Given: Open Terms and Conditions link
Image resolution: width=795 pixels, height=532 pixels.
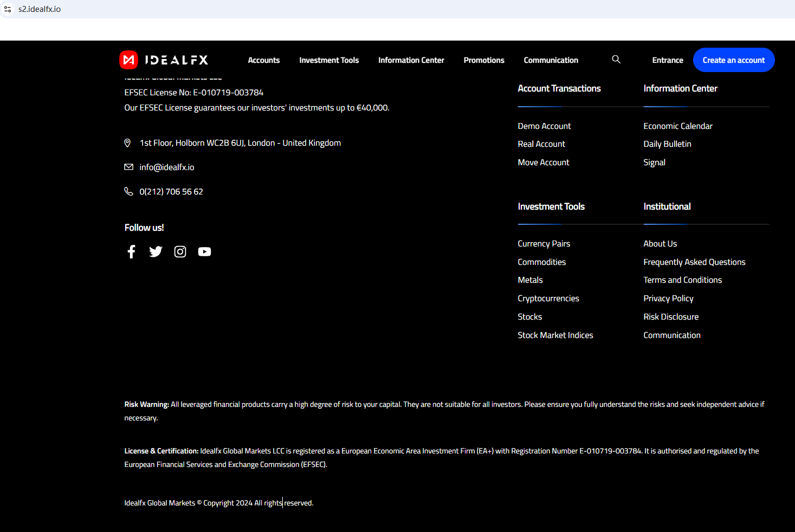Looking at the screenshot, I should tap(683, 280).
